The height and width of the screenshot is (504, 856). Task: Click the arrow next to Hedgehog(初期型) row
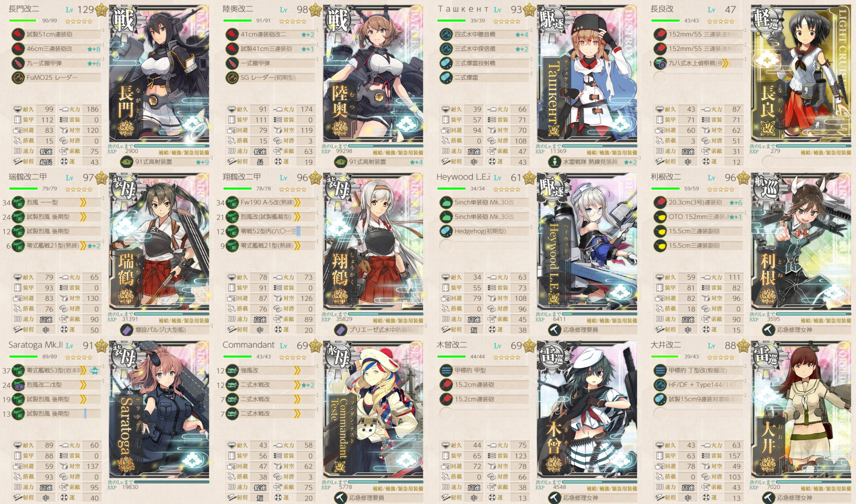[531, 227]
